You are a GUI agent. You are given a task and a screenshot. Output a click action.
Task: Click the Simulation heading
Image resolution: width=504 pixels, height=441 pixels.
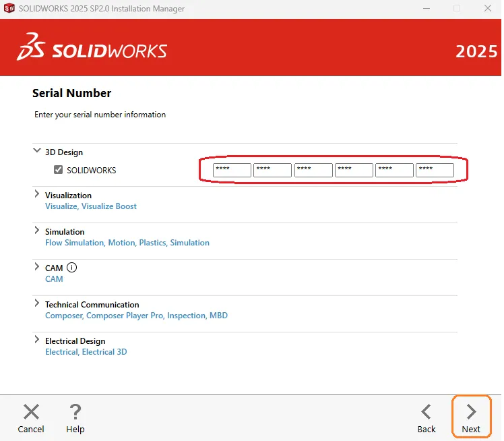65,231
